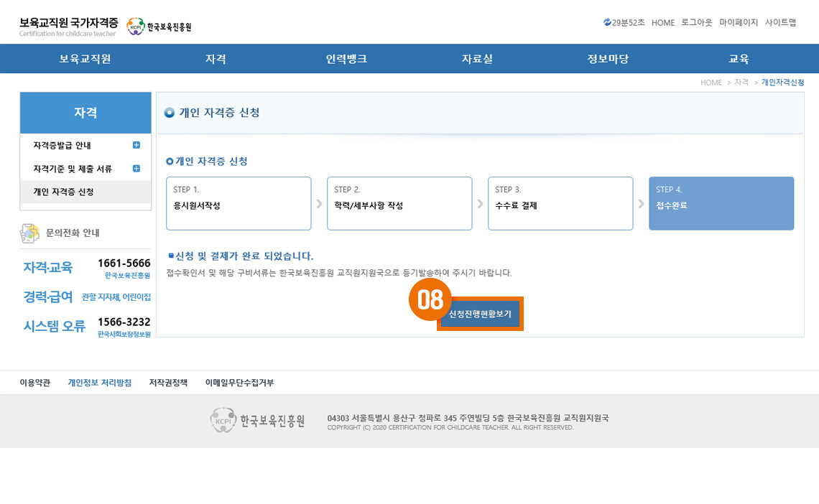Image resolution: width=819 pixels, height=504 pixels.
Task: Select 개인 자격증 신청 in sidebar
Action: [x=63, y=192]
